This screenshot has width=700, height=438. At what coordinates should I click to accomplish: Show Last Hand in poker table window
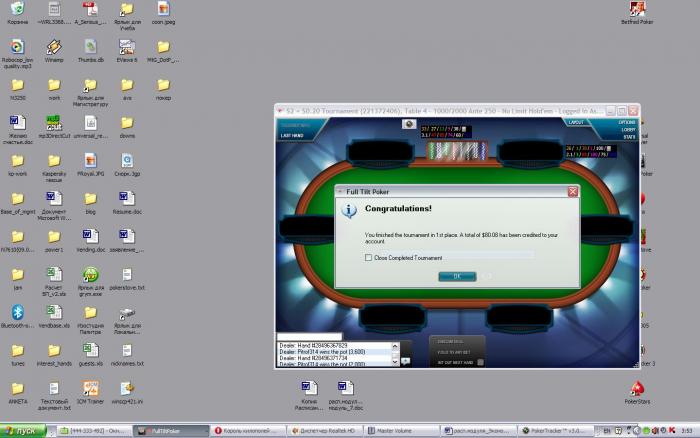292,135
